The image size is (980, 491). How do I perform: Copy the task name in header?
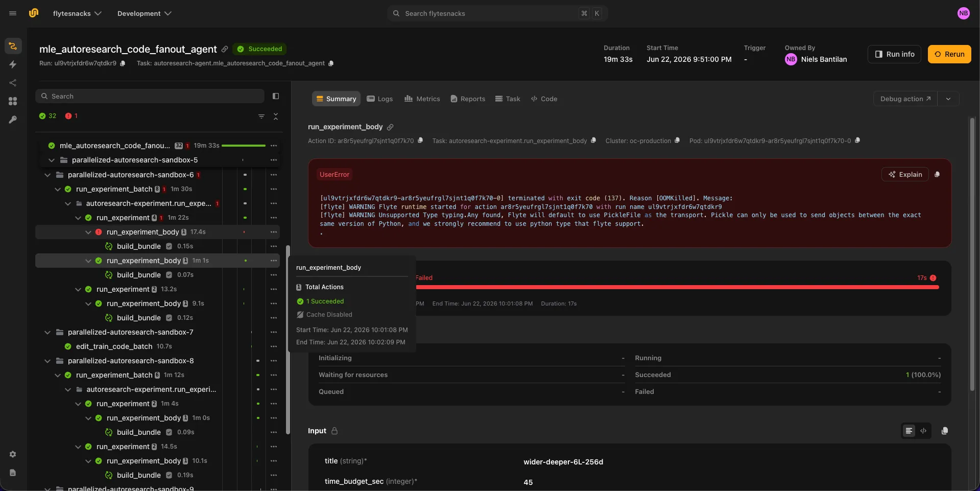coord(331,63)
